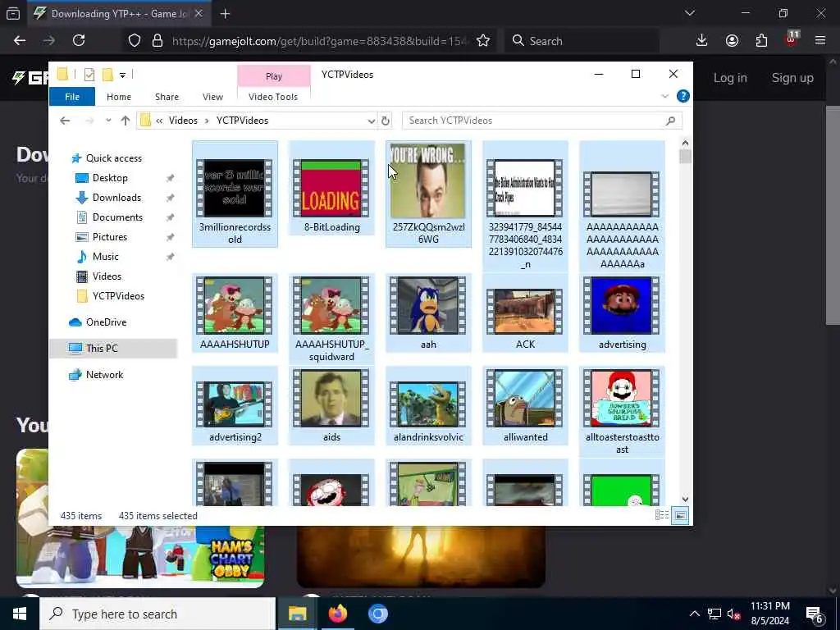Open the Video Tools ribbon tab

tap(273, 97)
